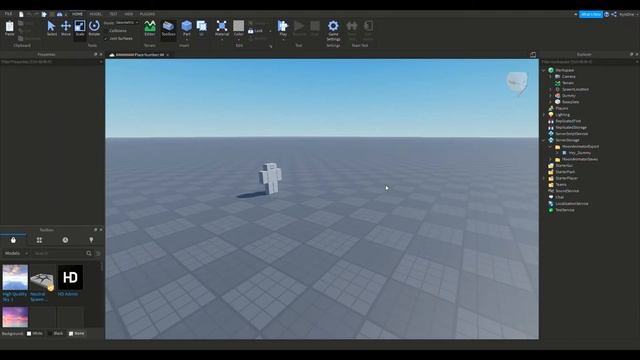The height and width of the screenshot is (360, 640).
Task: Click the Resume button in Test group
Action: [x=299, y=28]
